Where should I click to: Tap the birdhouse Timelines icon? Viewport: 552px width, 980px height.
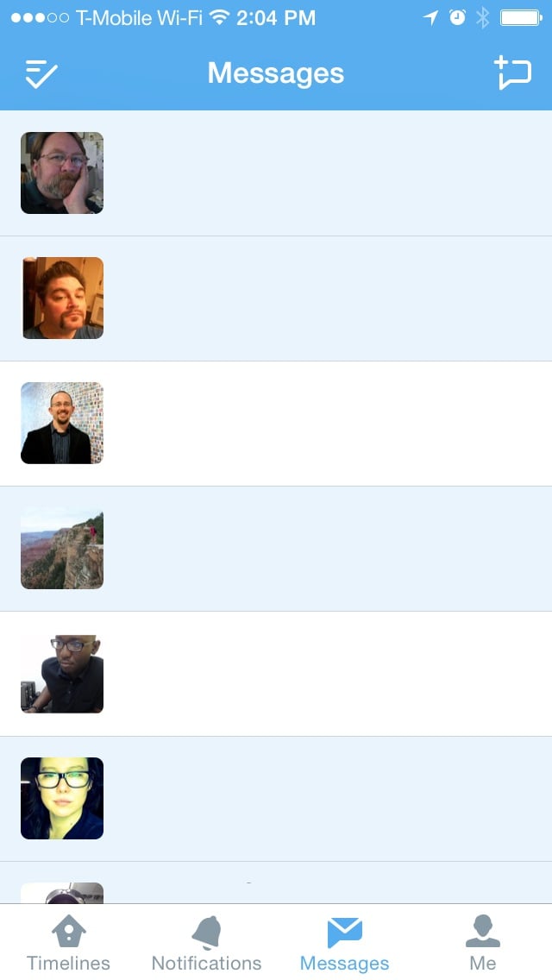[x=68, y=931]
